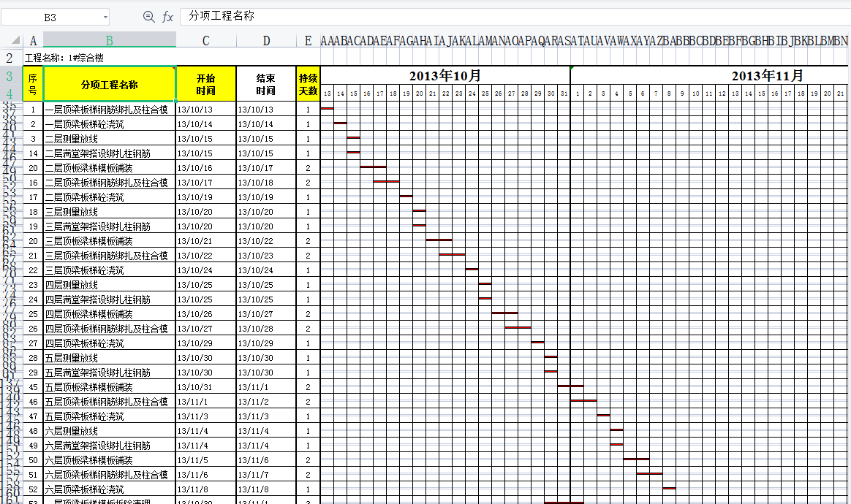Viewport: 851px width, 504px height.
Task: Click sequence number 52 in column A
Action: [33, 489]
